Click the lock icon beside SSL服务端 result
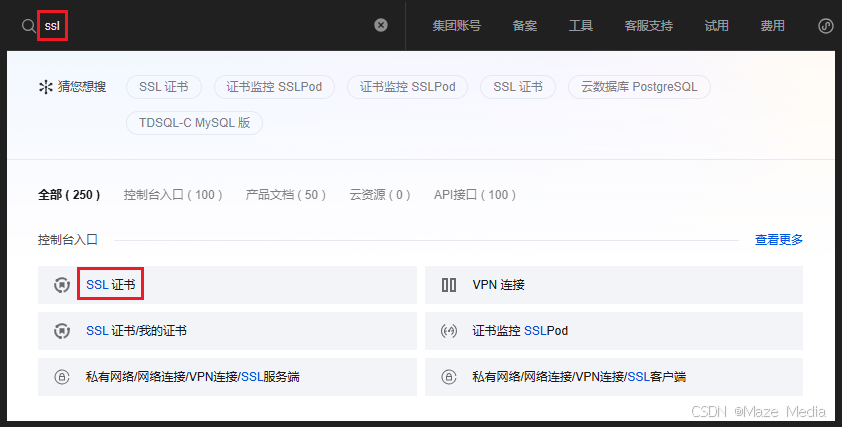Screen dimensions: 842x427 [62, 377]
